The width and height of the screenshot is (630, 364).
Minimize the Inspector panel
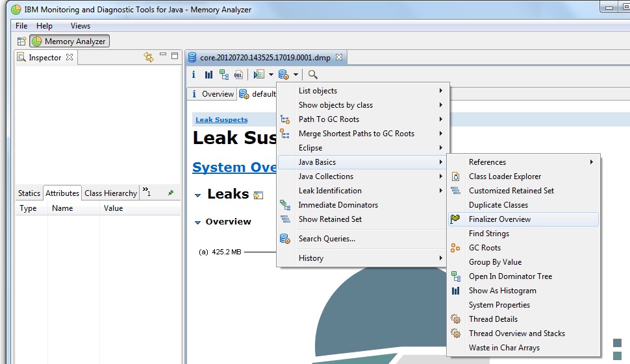[163, 55]
